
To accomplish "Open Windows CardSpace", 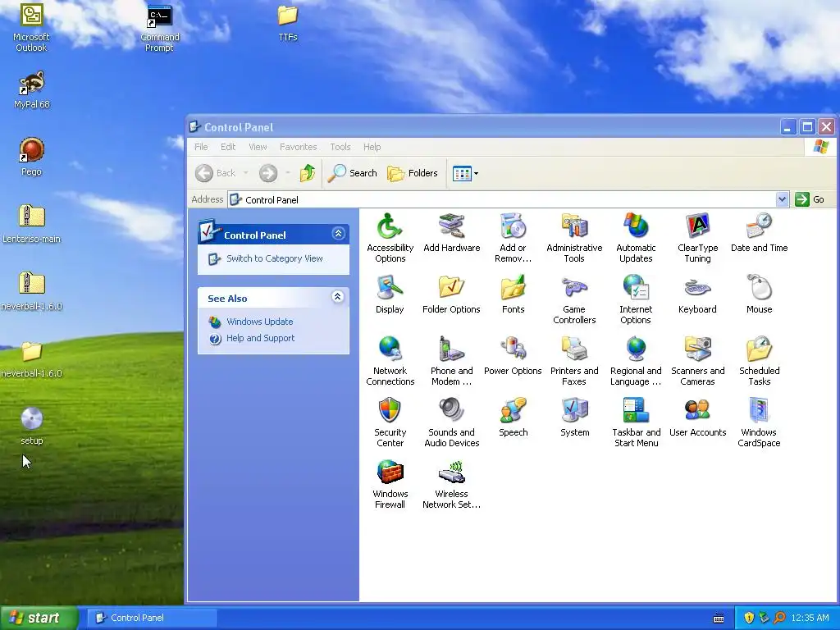I will (x=759, y=422).
